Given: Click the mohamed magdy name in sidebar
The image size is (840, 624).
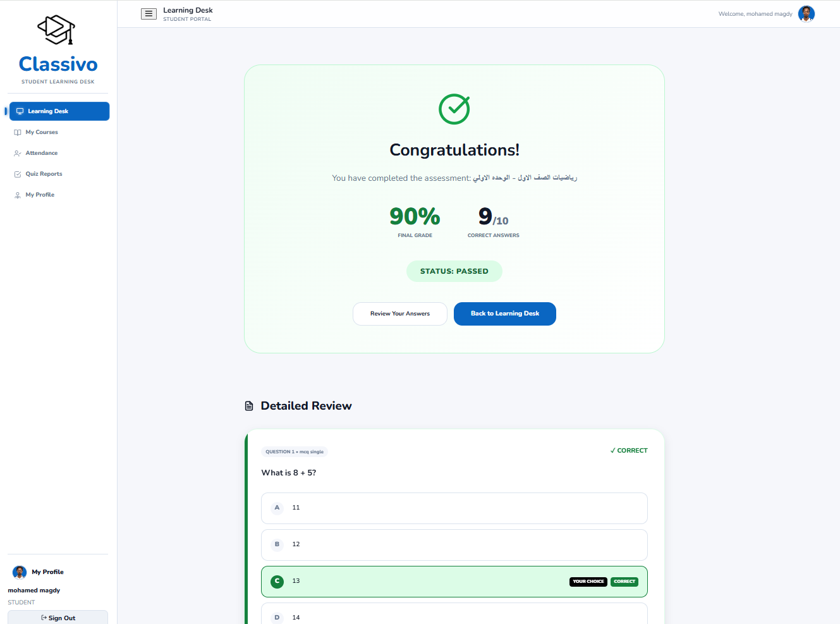Looking at the screenshot, I should 34,590.
